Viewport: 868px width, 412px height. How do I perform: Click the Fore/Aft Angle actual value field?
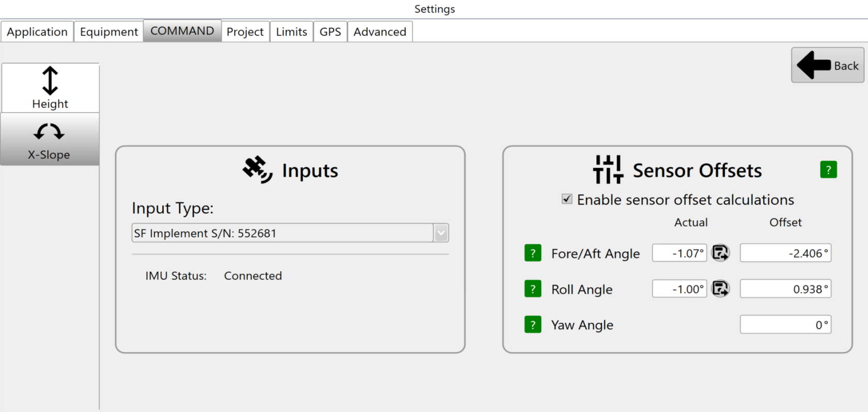tap(679, 253)
